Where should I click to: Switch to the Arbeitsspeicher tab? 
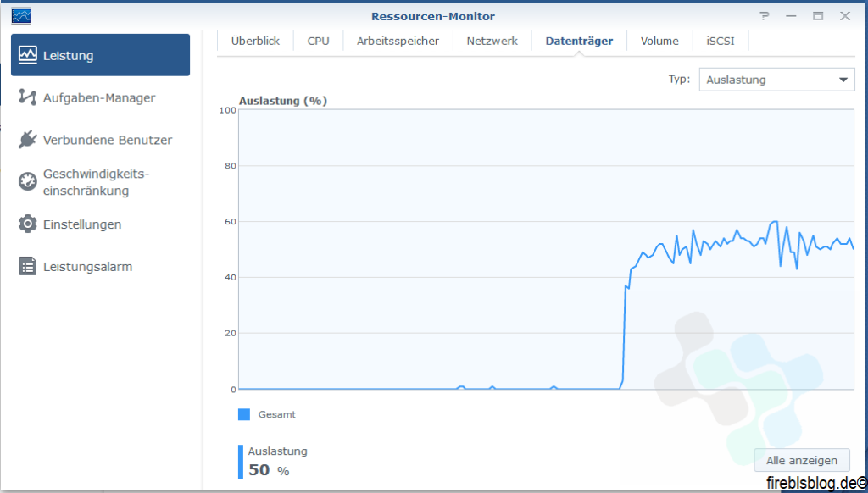398,41
